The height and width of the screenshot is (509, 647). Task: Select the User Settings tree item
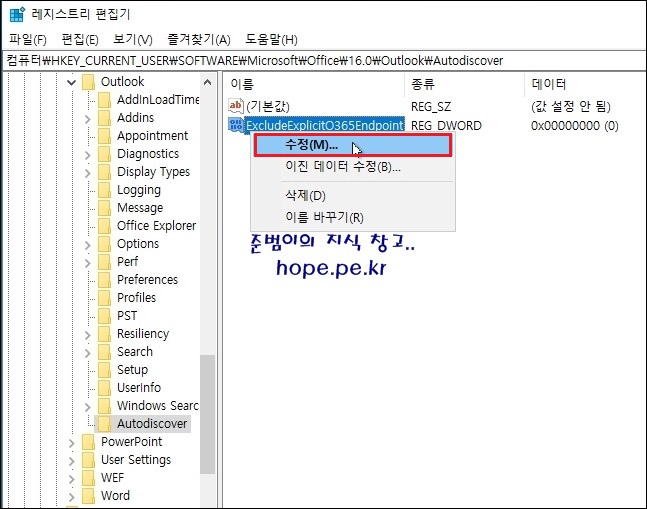coord(136,460)
